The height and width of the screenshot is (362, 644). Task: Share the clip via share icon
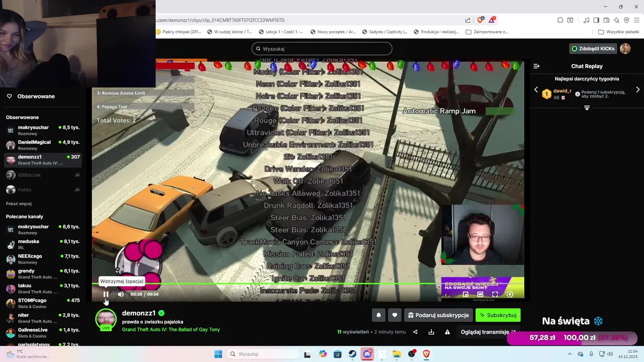tap(415, 332)
